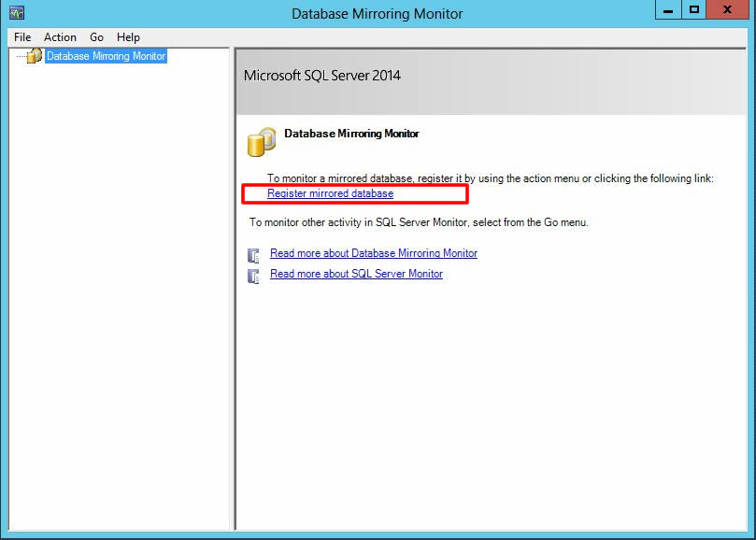
Task: Click help document icon beside Database Mirroring Monitor link
Action: coord(253,255)
